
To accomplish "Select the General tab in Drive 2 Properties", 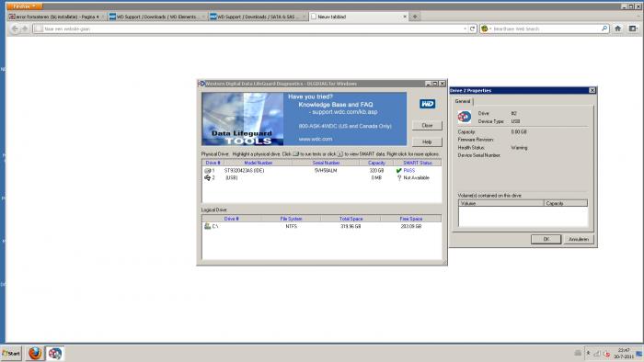I will 463,101.
